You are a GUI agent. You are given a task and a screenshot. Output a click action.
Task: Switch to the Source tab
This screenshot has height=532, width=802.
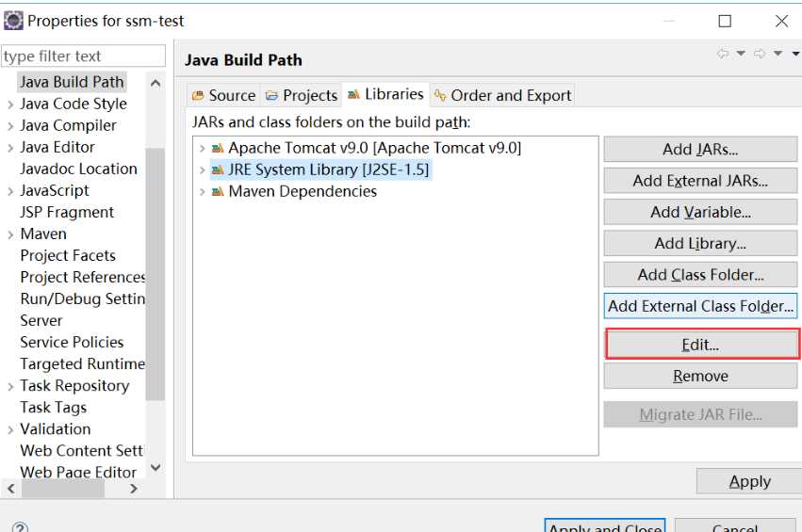(x=223, y=95)
